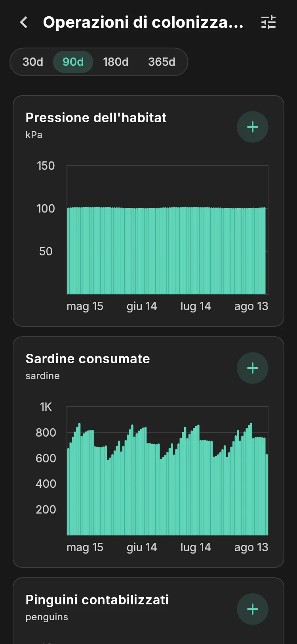Select the 90d time range
This screenshot has width=297, height=644.
tap(73, 62)
